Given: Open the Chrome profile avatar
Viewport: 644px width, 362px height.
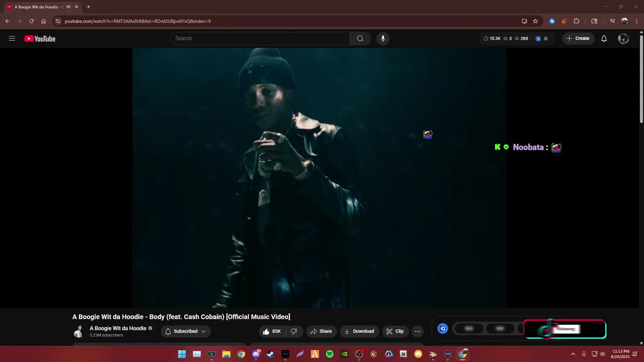Looking at the screenshot, I should [624, 21].
